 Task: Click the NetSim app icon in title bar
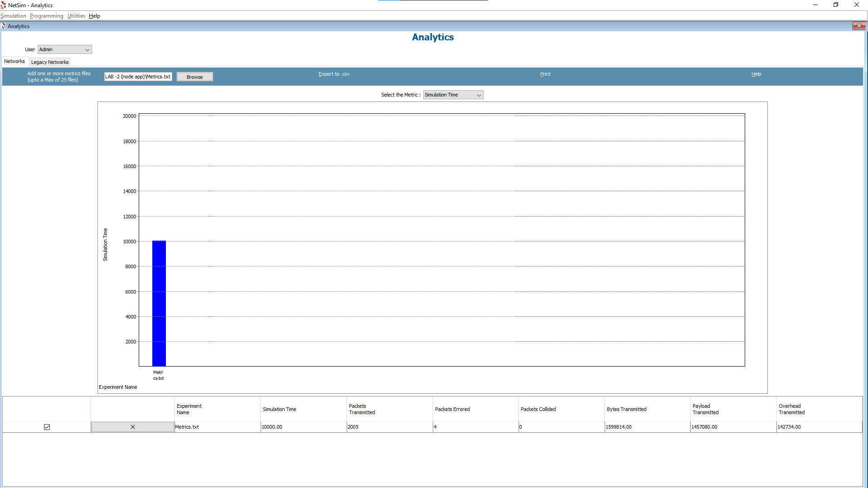pyautogui.click(x=4, y=5)
